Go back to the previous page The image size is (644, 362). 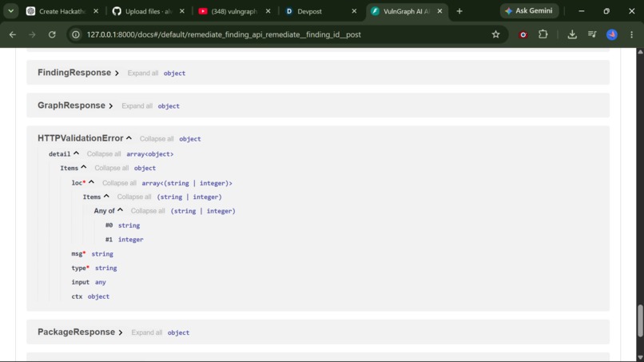pyautogui.click(x=13, y=34)
